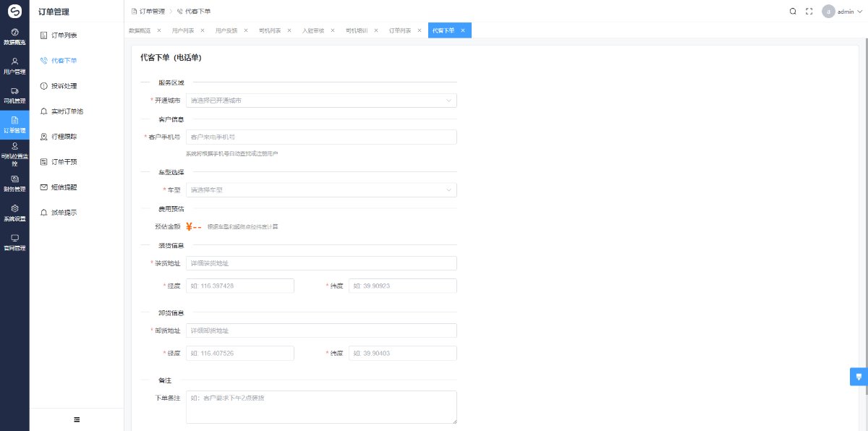This screenshot has width=868, height=431.
Task: Open 派单提示 in the submenu
Action: click(77, 213)
